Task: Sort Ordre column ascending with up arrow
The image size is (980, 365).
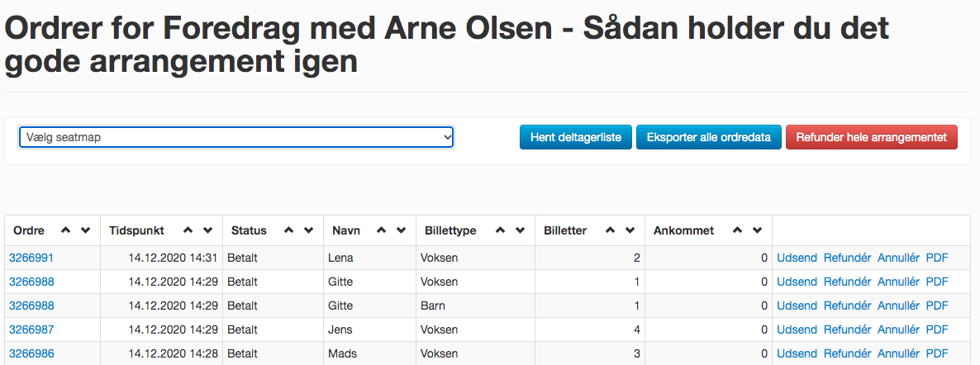Action: pos(65,230)
